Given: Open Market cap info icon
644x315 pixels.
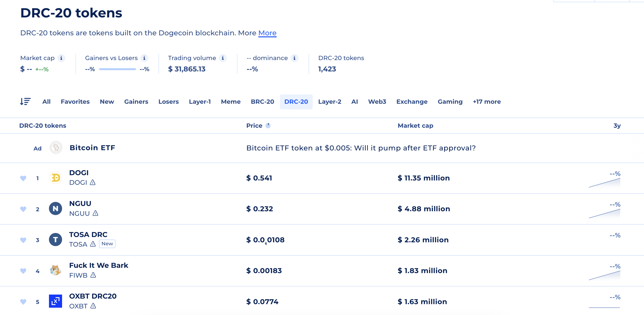Looking at the screenshot, I should [x=61, y=58].
